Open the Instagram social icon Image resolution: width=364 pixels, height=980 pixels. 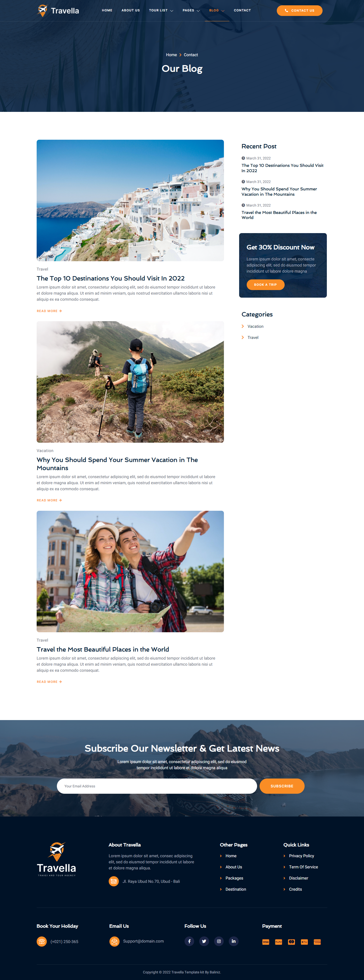coord(219,941)
